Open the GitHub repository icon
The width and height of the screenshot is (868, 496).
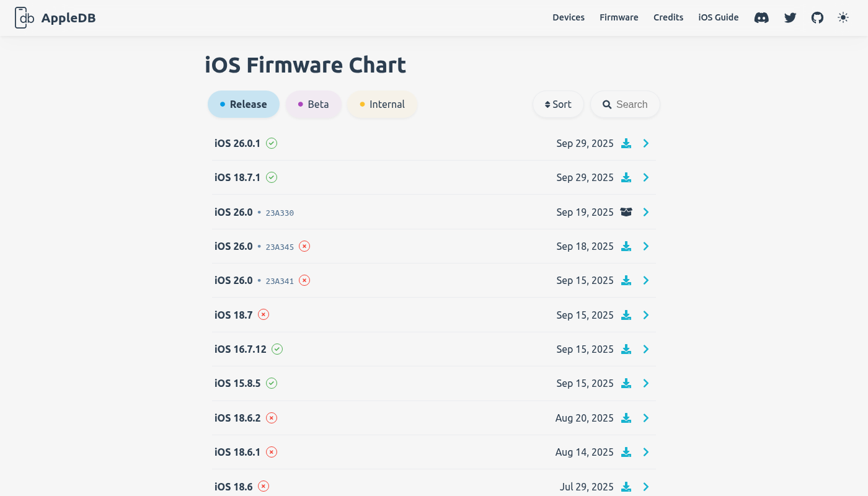818,18
